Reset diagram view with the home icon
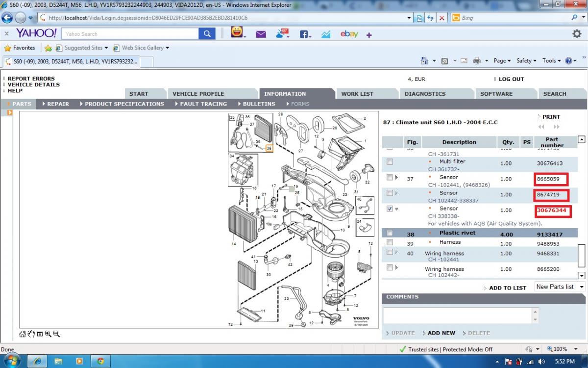The image size is (588, 368). (23, 334)
